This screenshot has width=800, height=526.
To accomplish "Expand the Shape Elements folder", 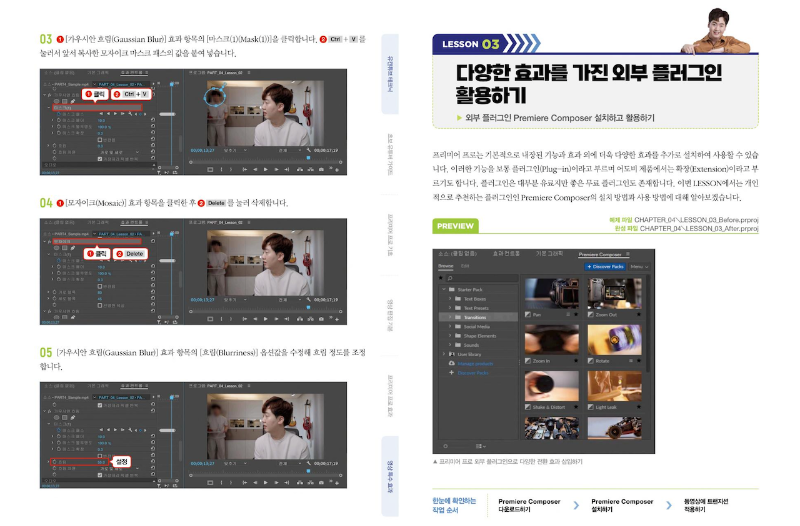I will click(450, 336).
